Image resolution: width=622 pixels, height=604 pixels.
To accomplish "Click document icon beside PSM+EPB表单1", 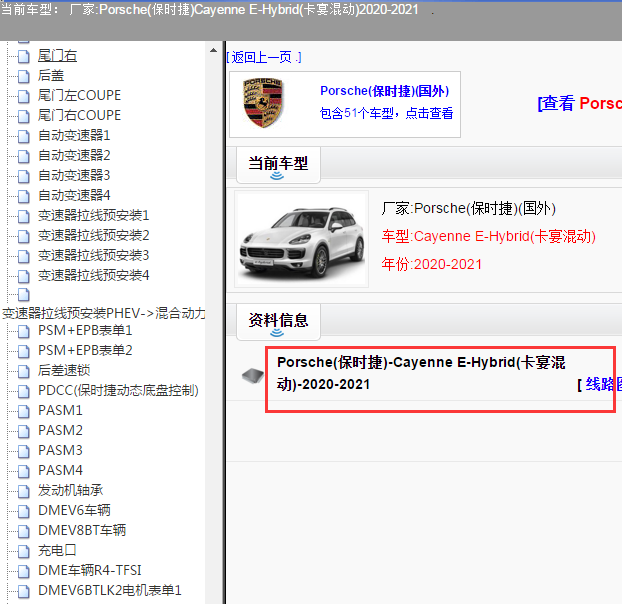I will coord(24,331).
